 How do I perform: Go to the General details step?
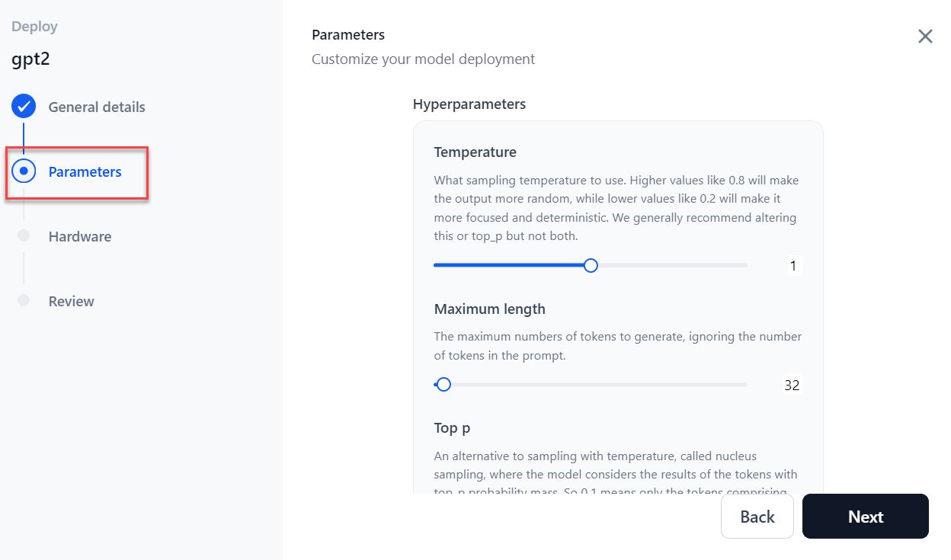(x=97, y=107)
